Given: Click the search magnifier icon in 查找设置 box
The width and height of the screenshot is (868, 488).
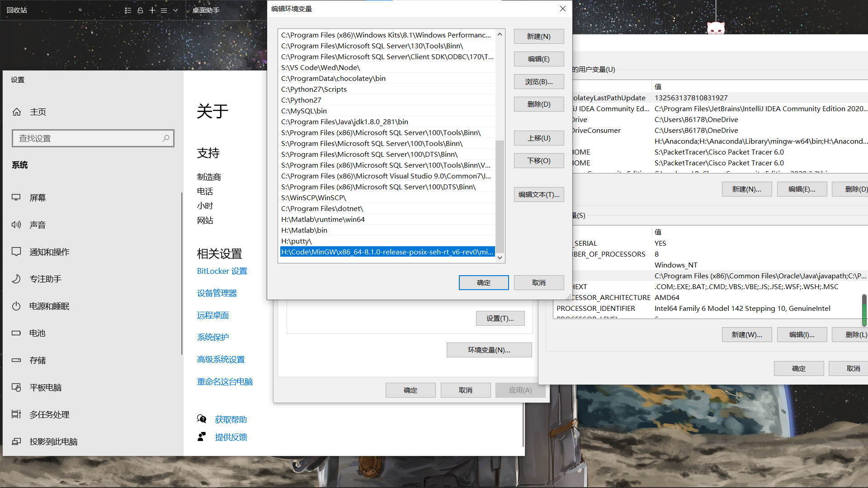Looking at the screenshot, I should pyautogui.click(x=166, y=138).
